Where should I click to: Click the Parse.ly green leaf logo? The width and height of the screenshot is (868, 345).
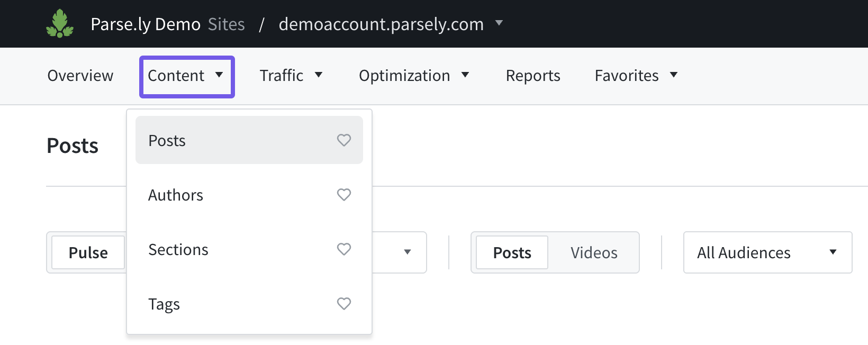point(60,24)
